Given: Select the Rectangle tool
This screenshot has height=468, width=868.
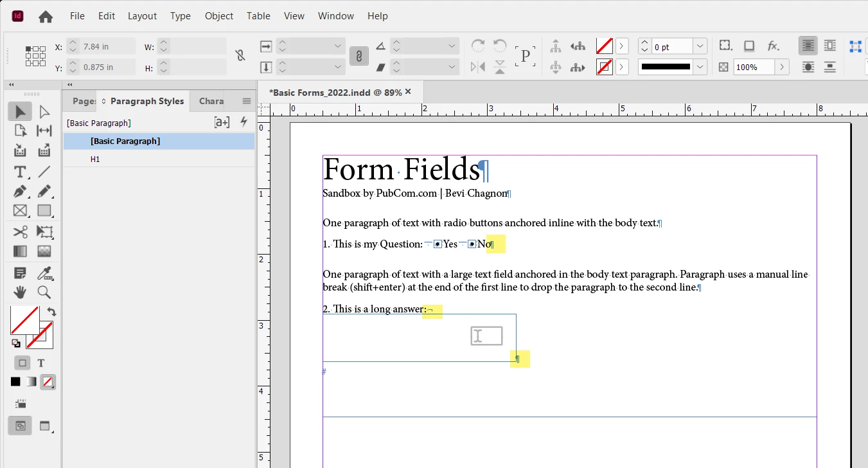Looking at the screenshot, I should pyautogui.click(x=44, y=211).
